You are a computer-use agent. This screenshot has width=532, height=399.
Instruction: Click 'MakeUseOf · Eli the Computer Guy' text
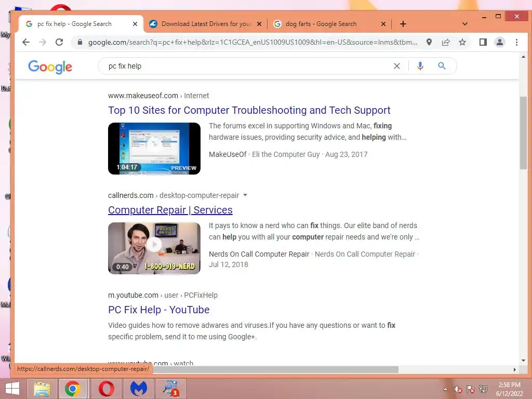[264, 154]
